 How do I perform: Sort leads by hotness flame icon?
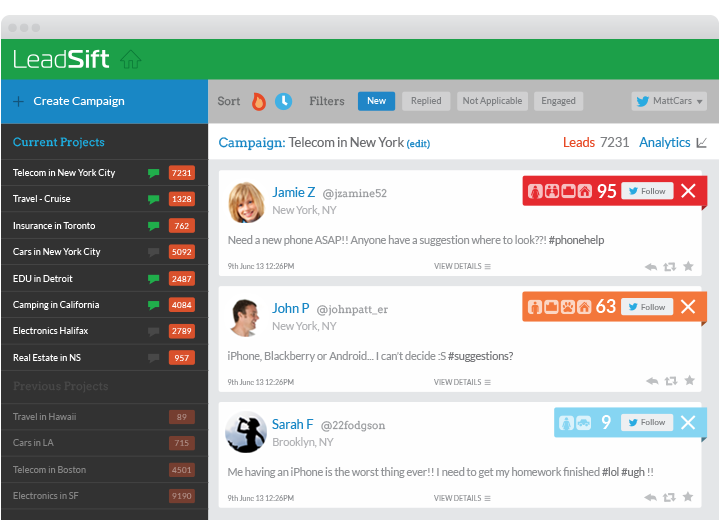[259, 101]
